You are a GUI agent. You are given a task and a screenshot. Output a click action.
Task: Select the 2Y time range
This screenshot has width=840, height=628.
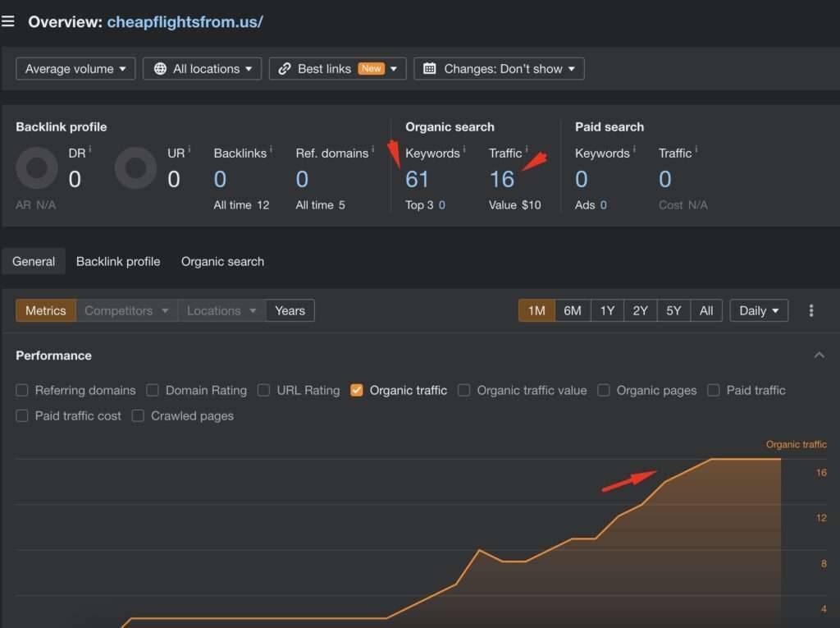point(640,310)
